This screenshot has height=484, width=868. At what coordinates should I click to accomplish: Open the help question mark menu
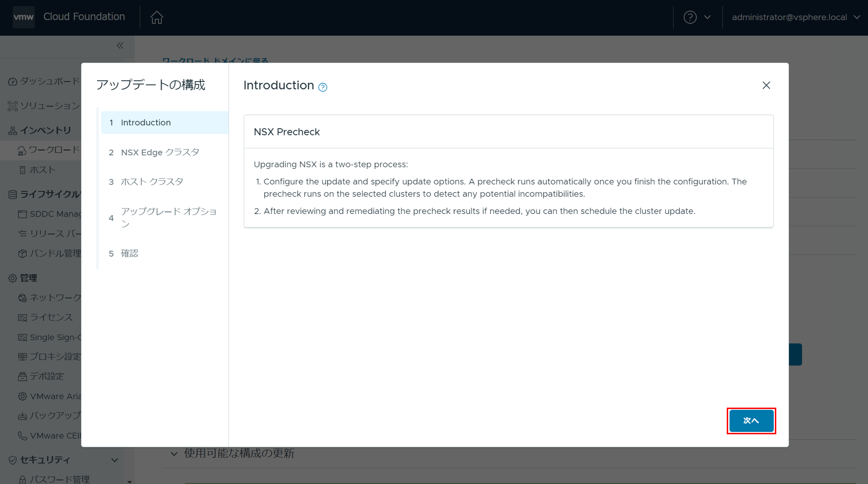(690, 17)
